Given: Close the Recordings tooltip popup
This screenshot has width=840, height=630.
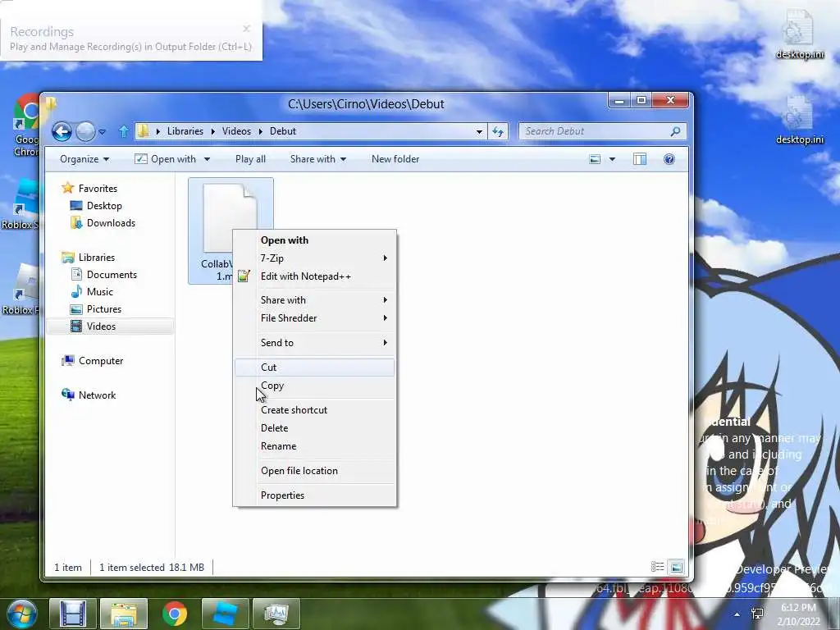Looking at the screenshot, I should [246, 29].
